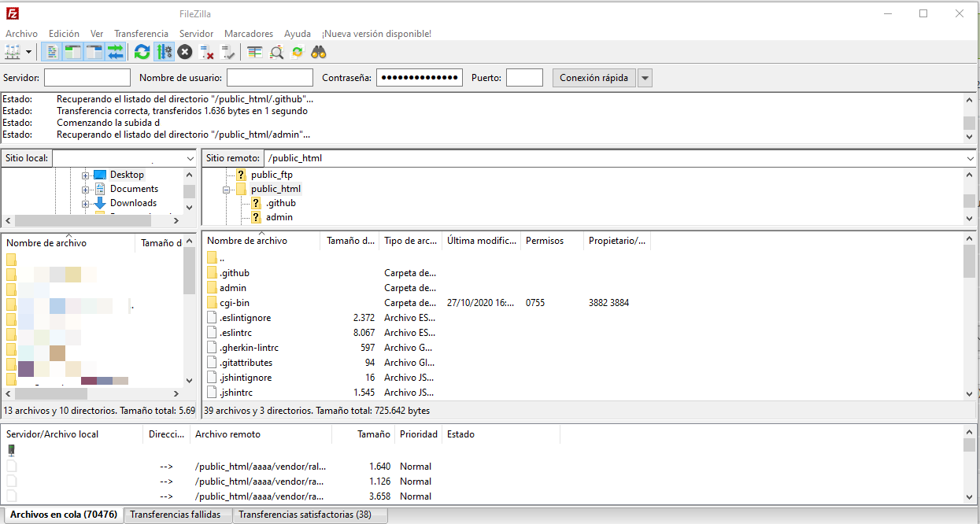Image resolution: width=980 pixels, height=524 pixels.
Task: Refresh the file and folder lists
Action: pyautogui.click(x=142, y=52)
